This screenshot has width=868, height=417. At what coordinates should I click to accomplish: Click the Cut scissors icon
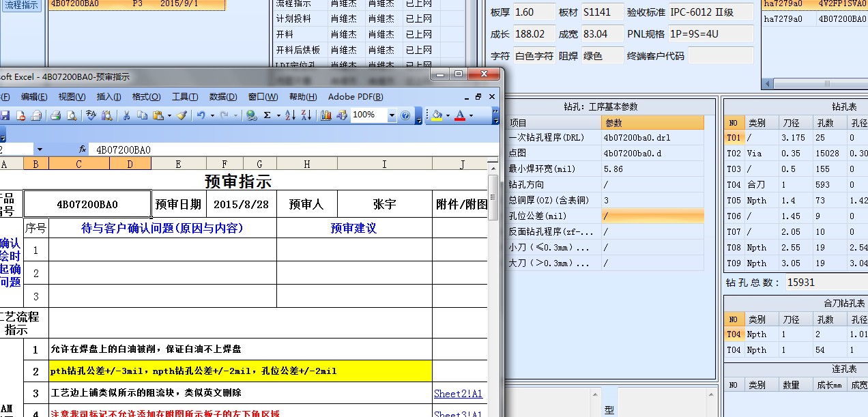(126, 115)
